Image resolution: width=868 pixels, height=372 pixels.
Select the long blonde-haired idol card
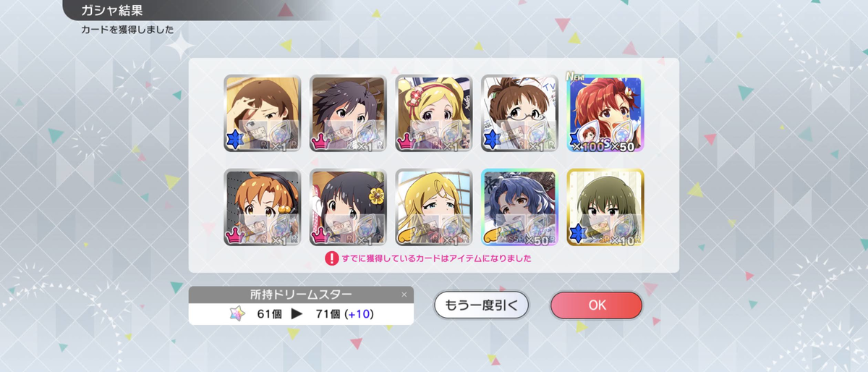(x=434, y=208)
